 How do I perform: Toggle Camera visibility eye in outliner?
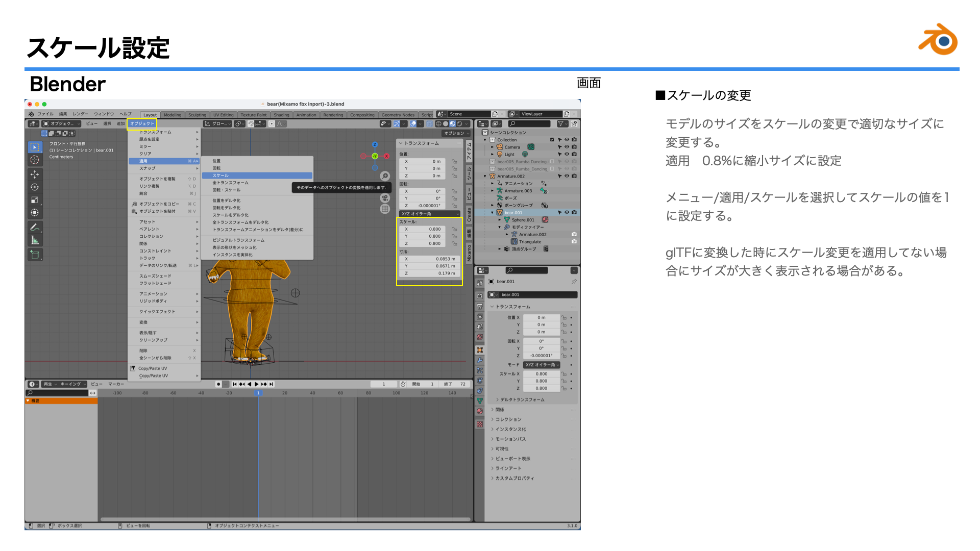tap(567, 147)
